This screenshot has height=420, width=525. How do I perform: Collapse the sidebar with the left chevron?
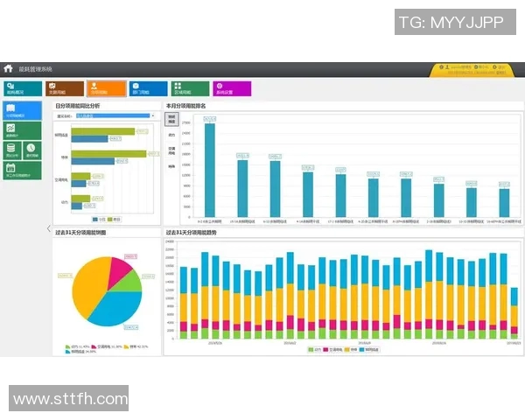click(48, 229)
